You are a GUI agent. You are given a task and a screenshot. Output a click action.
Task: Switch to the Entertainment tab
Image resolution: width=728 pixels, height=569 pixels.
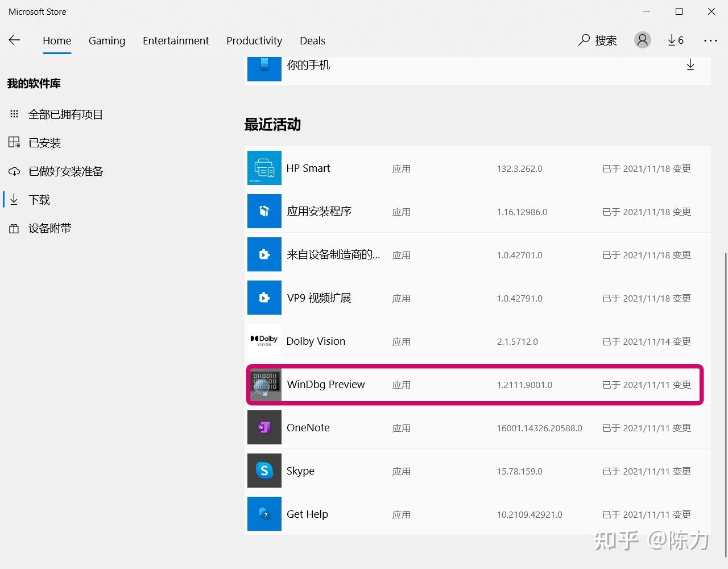tap(176, 40)
